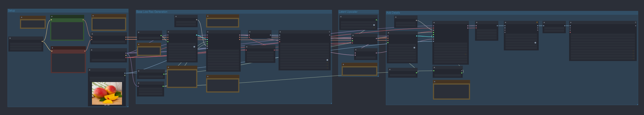
Task: Toggle the switch in top Latent Upscaler node
Action: click(374, 25)
